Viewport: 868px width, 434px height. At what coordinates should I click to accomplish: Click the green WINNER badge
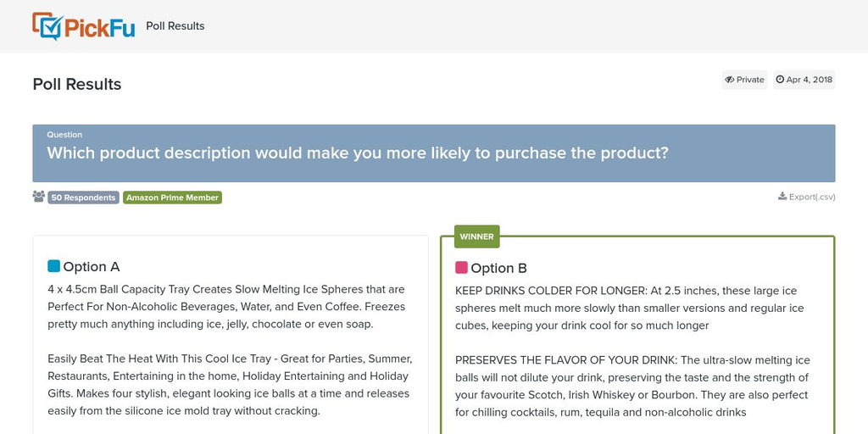(476, 236)
